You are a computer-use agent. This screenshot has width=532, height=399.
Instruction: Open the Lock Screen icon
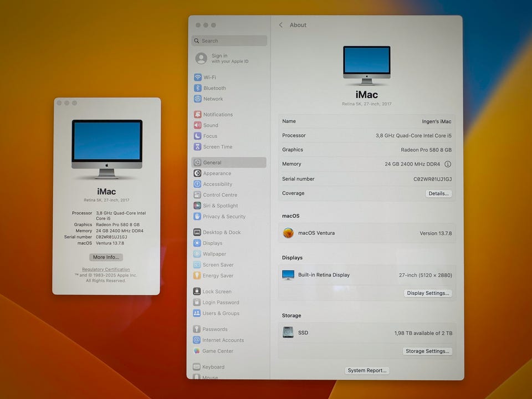tap(197, 291)
